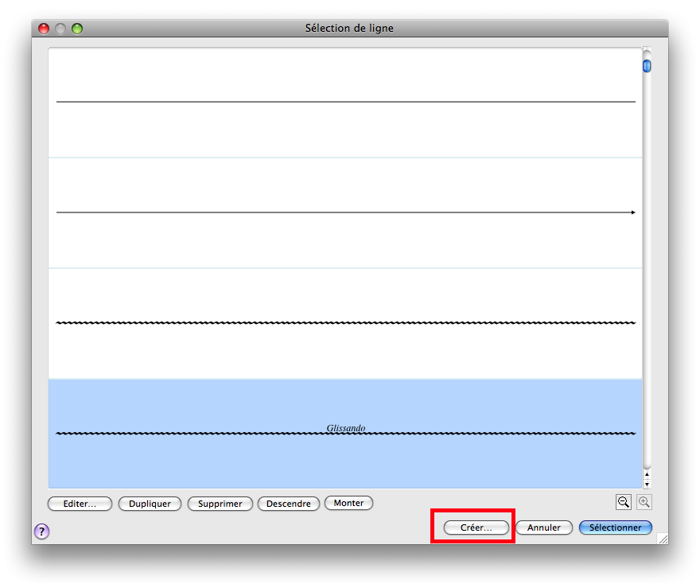Move the line up with Monter
This screenshot has width=700, height=588.
(348, 503)
